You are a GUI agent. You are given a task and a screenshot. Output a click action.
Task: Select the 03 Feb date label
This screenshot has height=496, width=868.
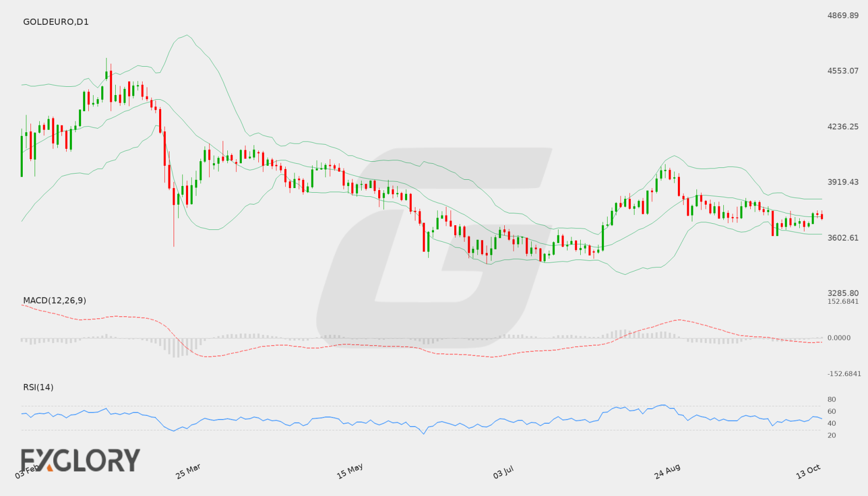coord(27,472)
